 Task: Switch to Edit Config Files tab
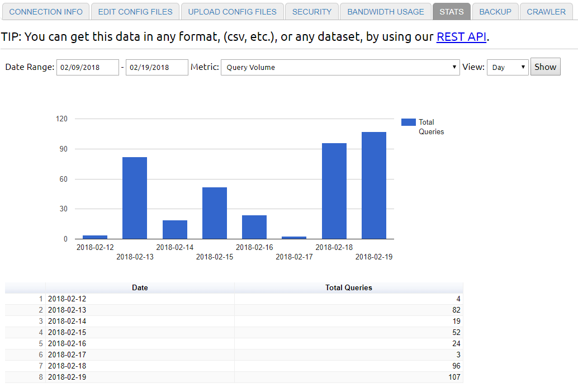(135, 12)
